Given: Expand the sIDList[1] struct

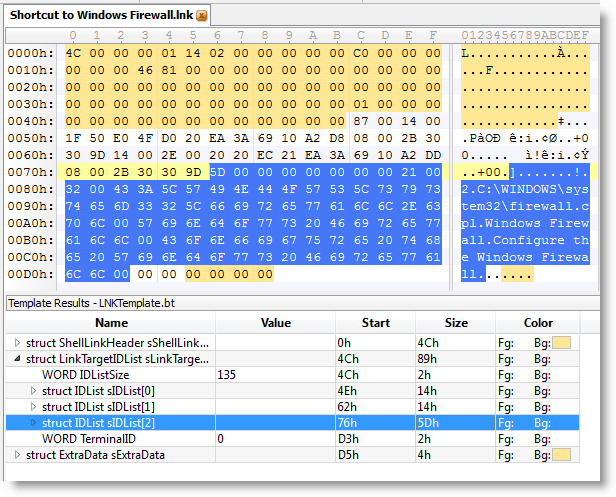Looking at the screenshot, I should [34, 407].
